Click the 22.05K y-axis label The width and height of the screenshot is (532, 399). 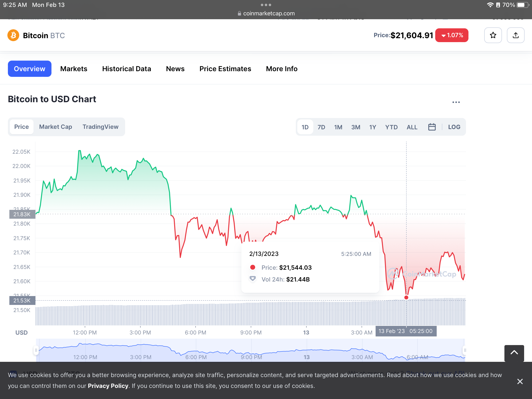[21, 152]
